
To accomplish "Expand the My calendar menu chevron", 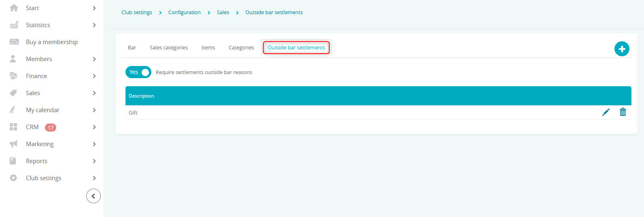I will [x=94, y=110].
